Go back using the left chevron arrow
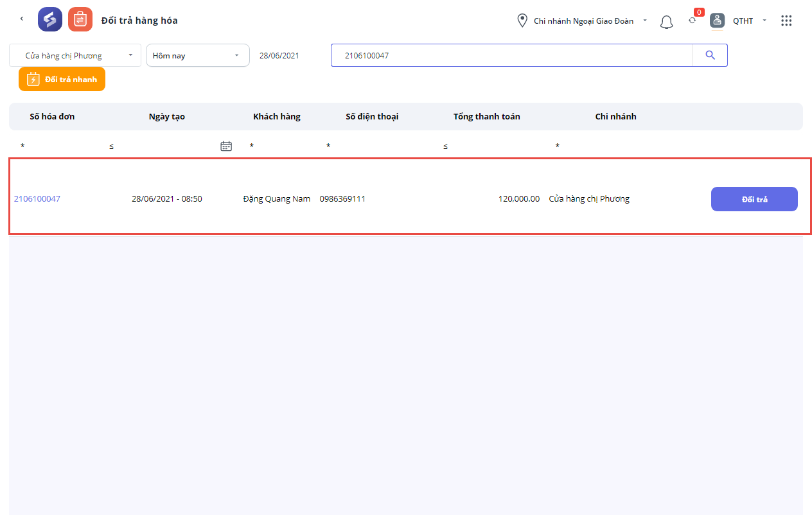Screen dimensions: 812x515 click(x=22, y=19)
